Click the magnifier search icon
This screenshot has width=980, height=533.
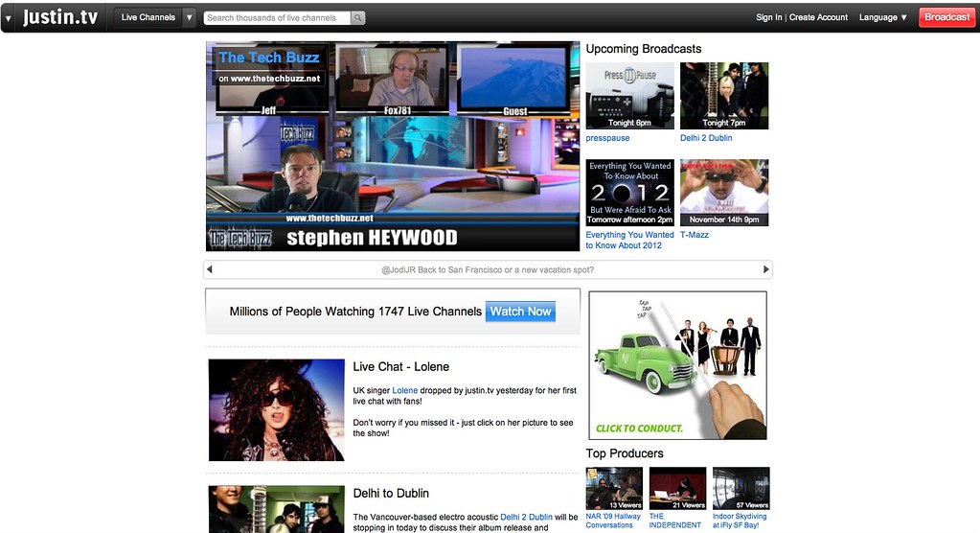358,18
